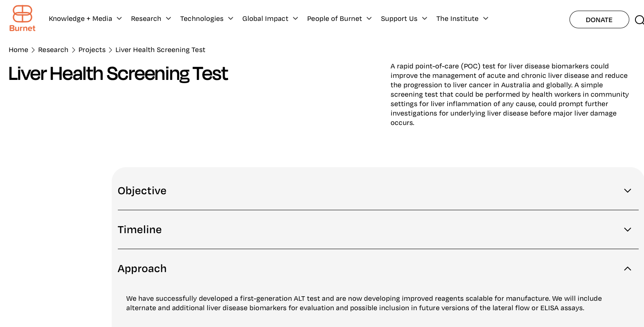This screenshot has width=644, height=327.
Task: Click chevron beside Knowledge + Media
Action: coord(119,18)
